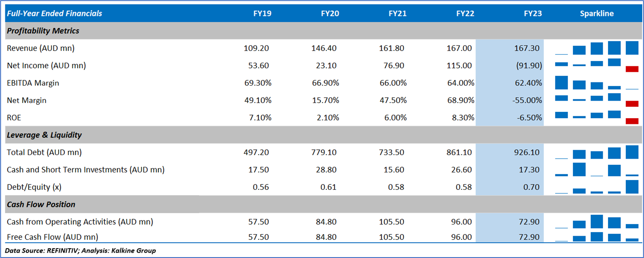644x258 pixels.
Task: Select the Free Cash Flow sparkline
Action: pos(596,237)
